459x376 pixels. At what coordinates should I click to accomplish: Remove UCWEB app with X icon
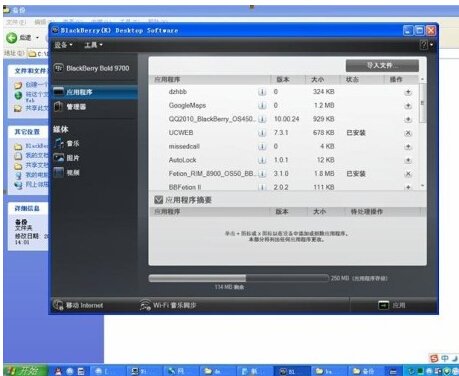click(408, 133)
